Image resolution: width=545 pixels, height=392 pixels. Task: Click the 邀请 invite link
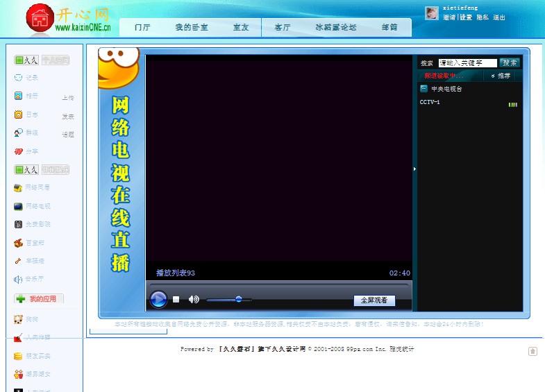[449, 17]
